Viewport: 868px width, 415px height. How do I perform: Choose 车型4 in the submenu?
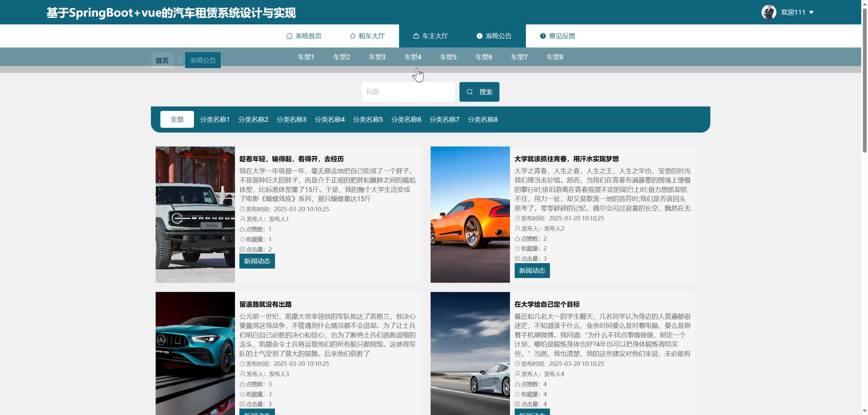[413, 57]
